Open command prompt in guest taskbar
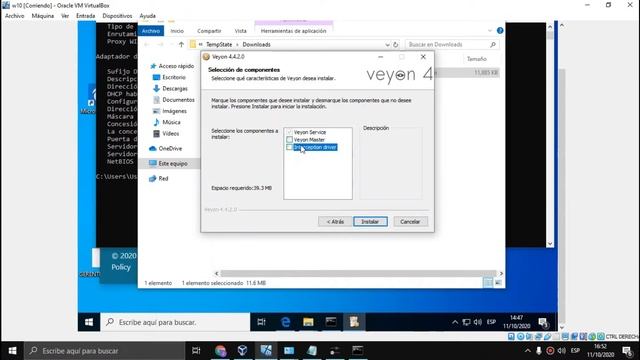Viewport: 640px width, 360px height. pos(331,322)
